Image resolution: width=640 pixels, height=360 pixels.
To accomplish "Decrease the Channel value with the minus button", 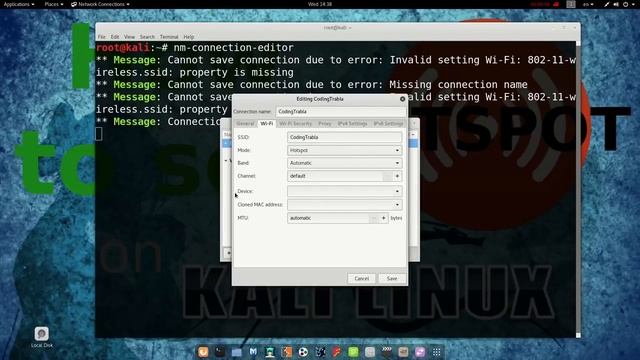I will point(388,176).
